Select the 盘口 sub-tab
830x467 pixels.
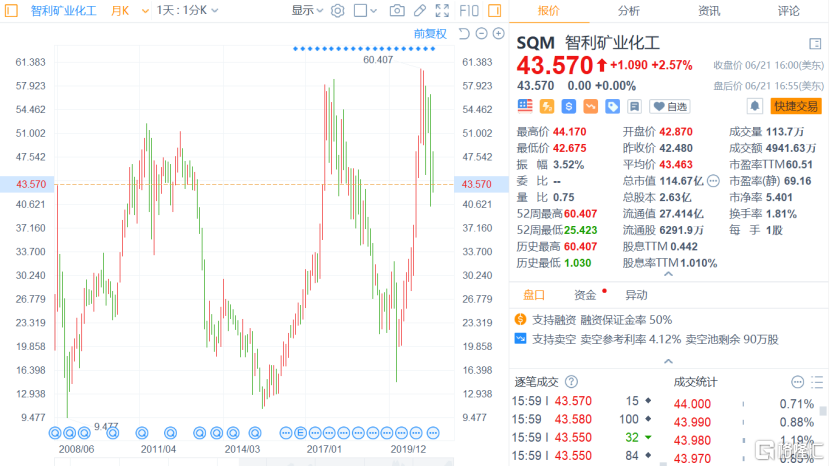[534, 295]
